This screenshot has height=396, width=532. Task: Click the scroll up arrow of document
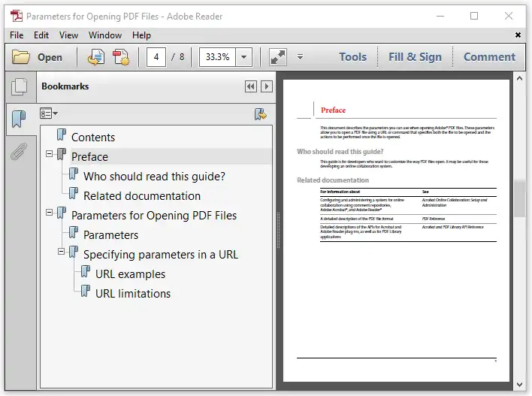[x=519, y=78]
